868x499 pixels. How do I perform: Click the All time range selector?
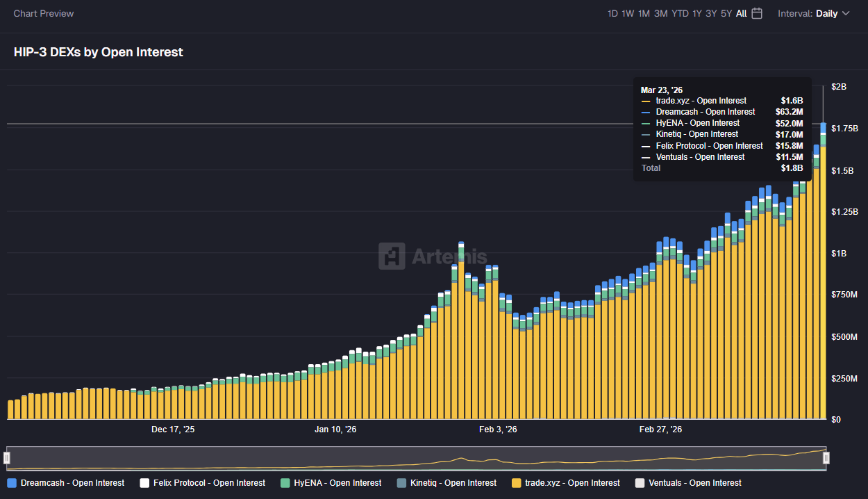tap(740, 13)
